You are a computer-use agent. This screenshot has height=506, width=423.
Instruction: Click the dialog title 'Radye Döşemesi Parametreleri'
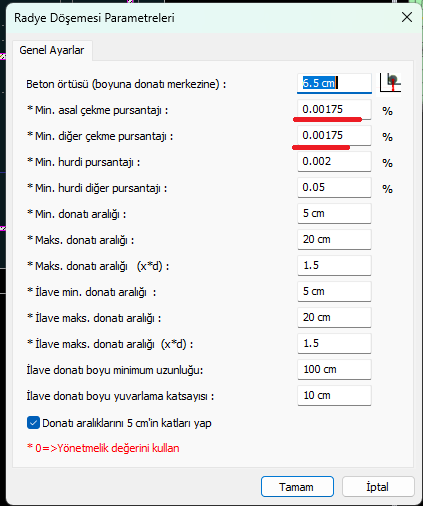coord(94,18)
